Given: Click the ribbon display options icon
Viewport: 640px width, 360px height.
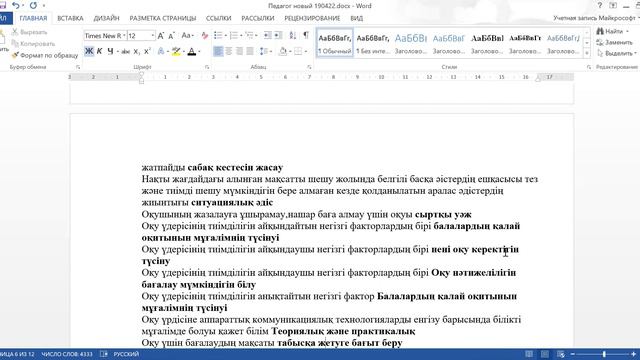Looking at the screenshot, I should 613,6.
